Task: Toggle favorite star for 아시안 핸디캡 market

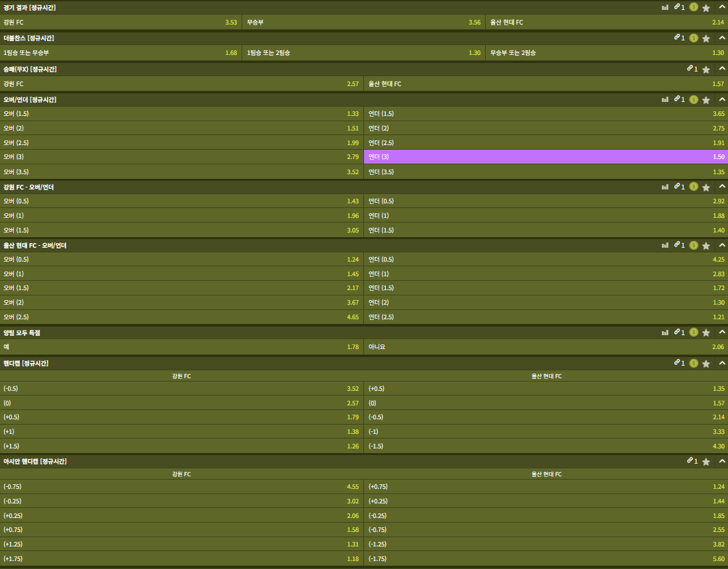Action: point(706,461)
